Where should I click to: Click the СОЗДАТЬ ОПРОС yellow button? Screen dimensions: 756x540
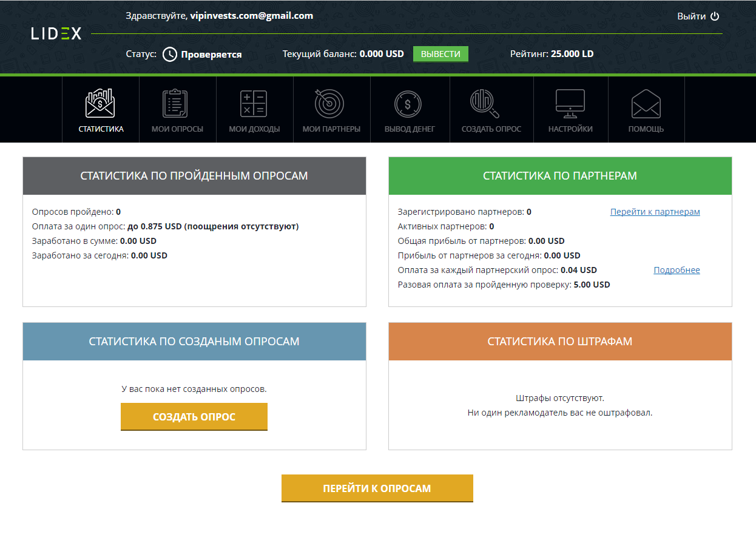194,417
